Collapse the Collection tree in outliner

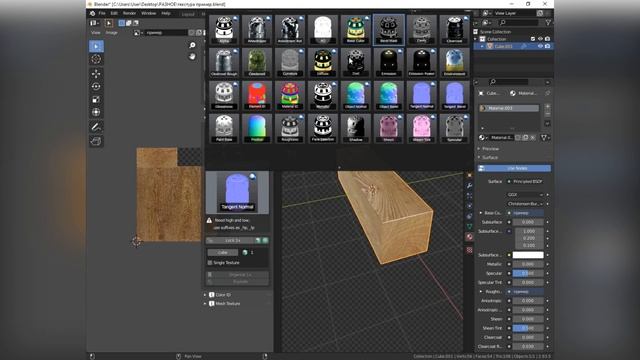click(476, 39)
